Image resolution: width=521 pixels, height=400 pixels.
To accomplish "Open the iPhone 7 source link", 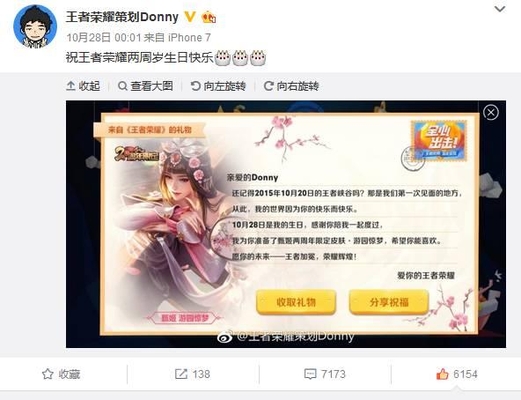I will [189, 38].
